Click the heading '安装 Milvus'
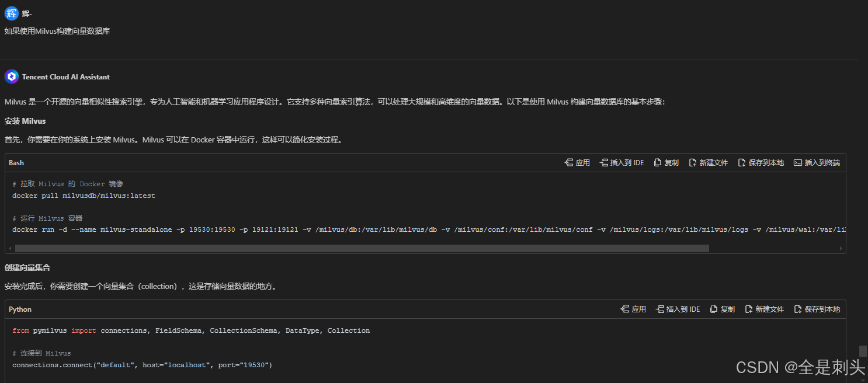This screenshot has height=383, width=868. tap(25, 121)
